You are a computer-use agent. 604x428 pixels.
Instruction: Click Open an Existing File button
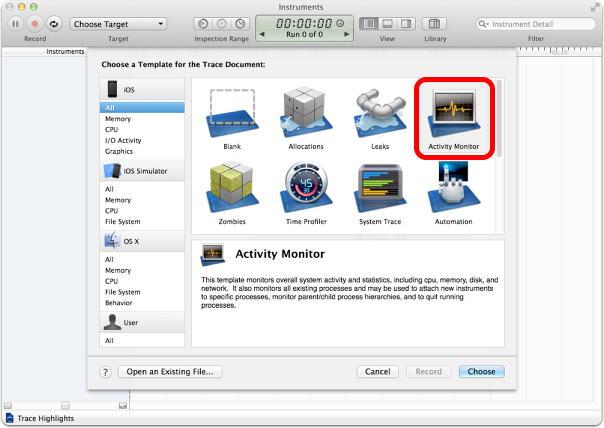coord(170,371)
